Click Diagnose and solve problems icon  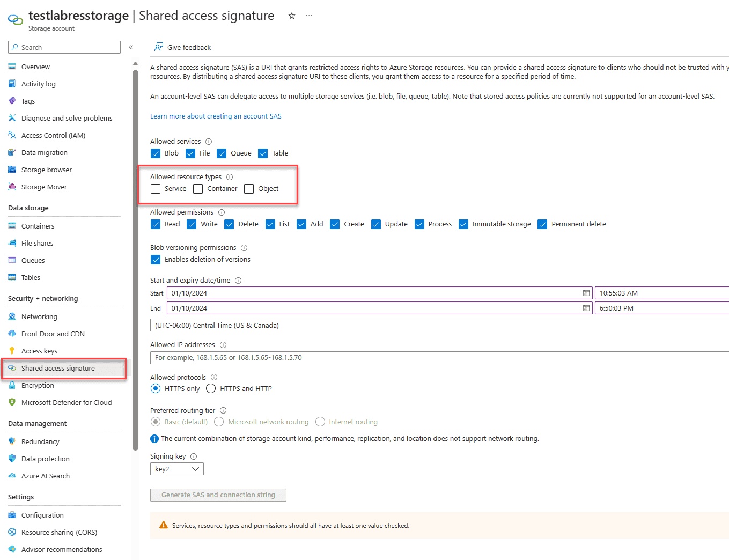[x=12, y=118]
